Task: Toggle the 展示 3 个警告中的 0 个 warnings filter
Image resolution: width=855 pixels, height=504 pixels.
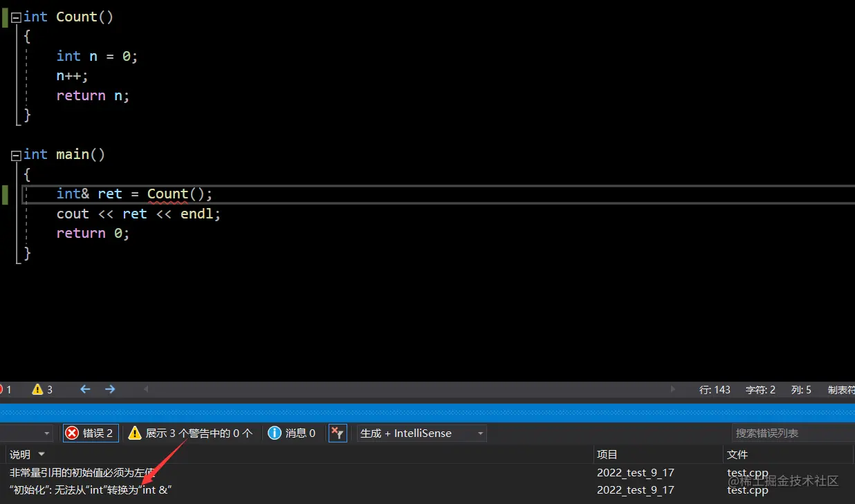Action: pos(190,433)
